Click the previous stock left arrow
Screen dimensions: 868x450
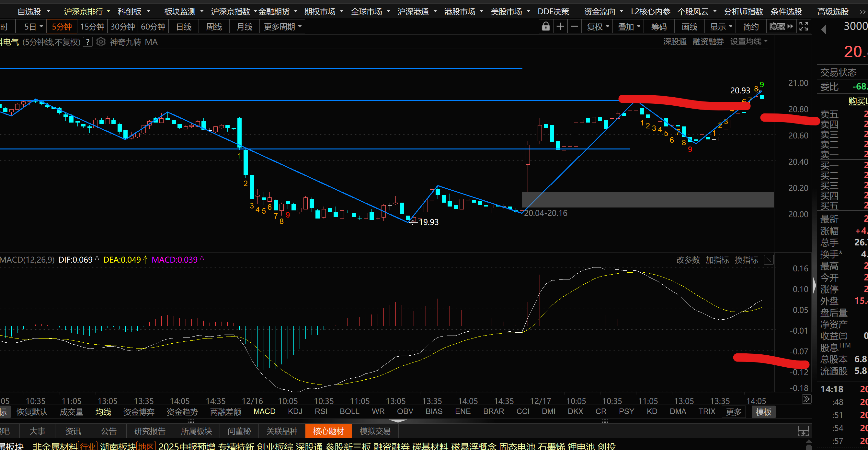[824, 30]
